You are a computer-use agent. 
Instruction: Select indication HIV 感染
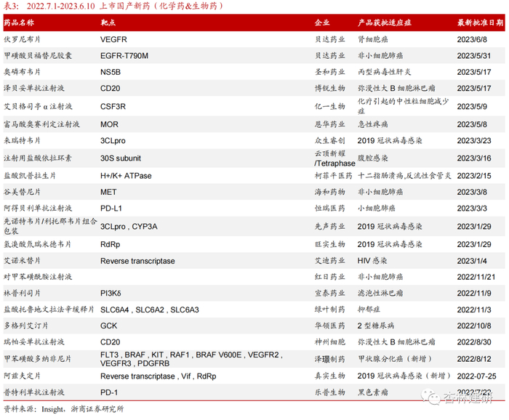[x=372, y=261]
